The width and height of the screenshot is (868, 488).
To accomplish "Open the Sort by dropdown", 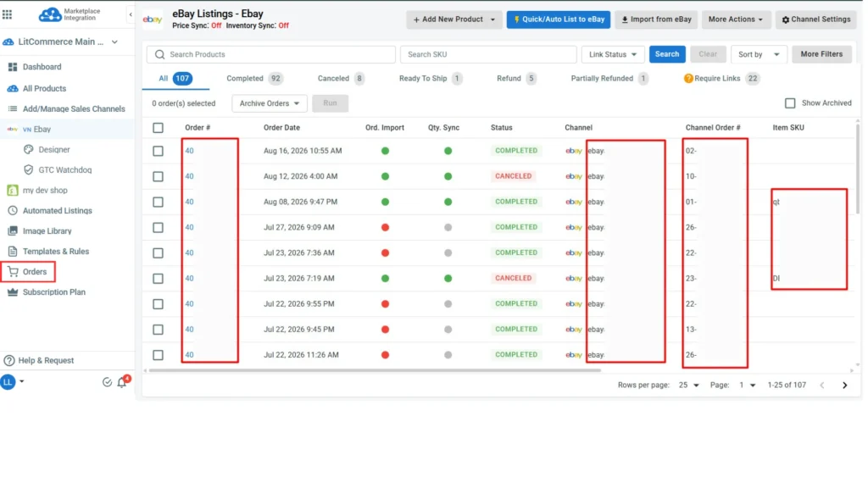I will point(759,55).
